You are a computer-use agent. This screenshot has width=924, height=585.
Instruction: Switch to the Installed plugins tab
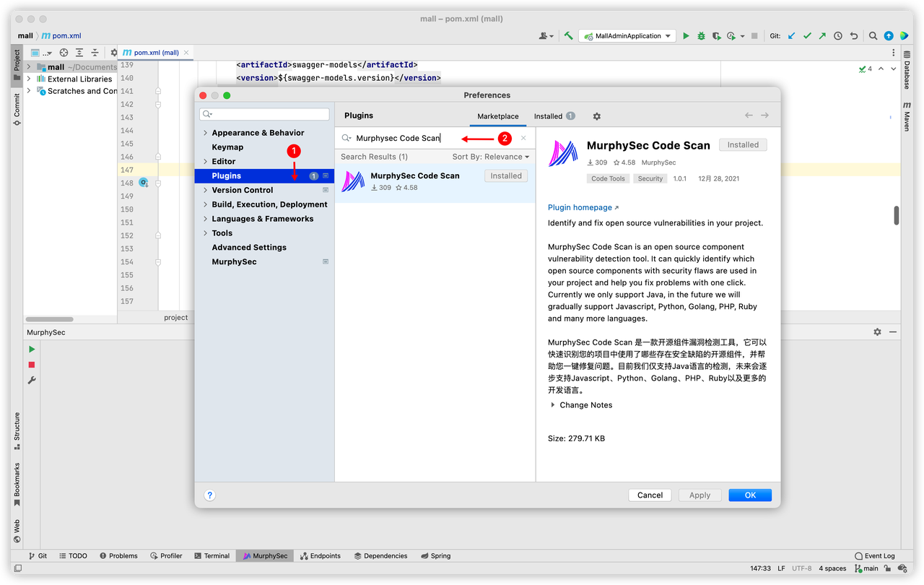(554, 116)
